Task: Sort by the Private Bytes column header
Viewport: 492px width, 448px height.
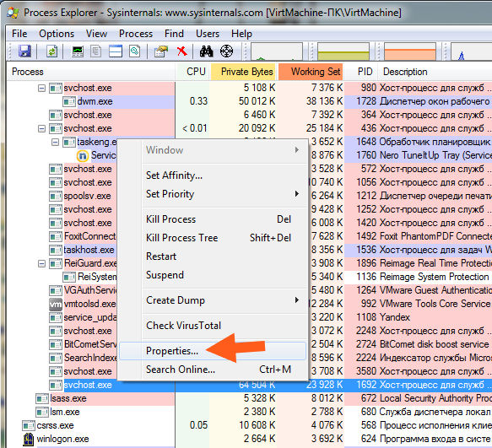Action: pyautogui.click(x=244, y=72)
